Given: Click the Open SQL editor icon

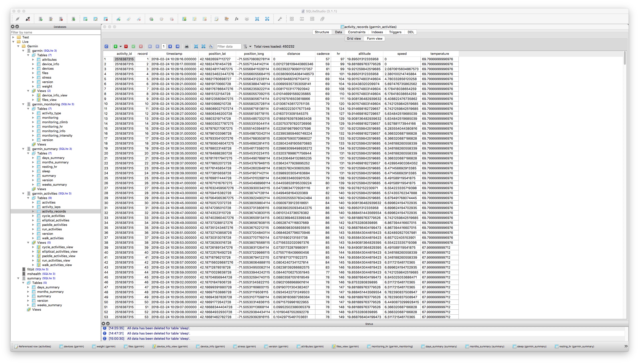Looking at the screenshot, I should tap(216, 19).
